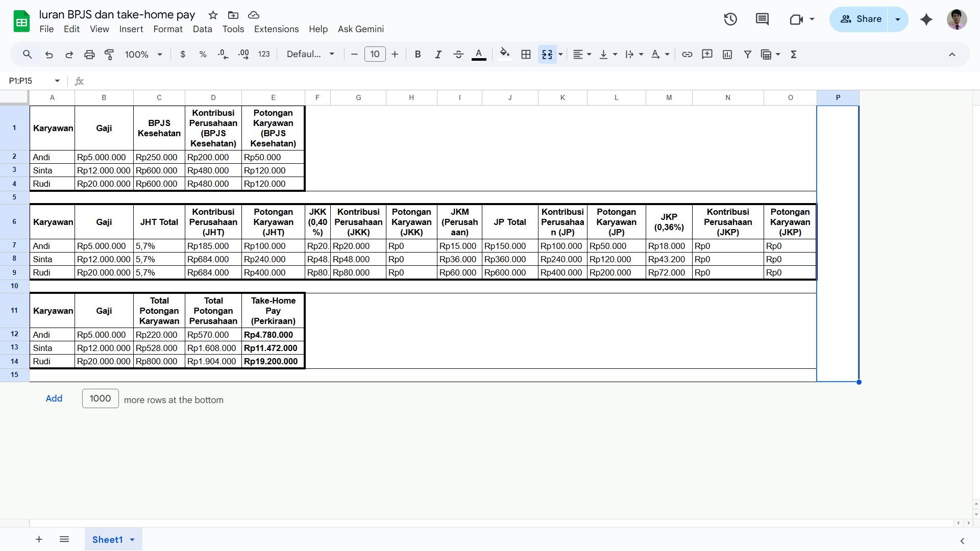Open the zoom 100% dropdown

pos(143,55)
